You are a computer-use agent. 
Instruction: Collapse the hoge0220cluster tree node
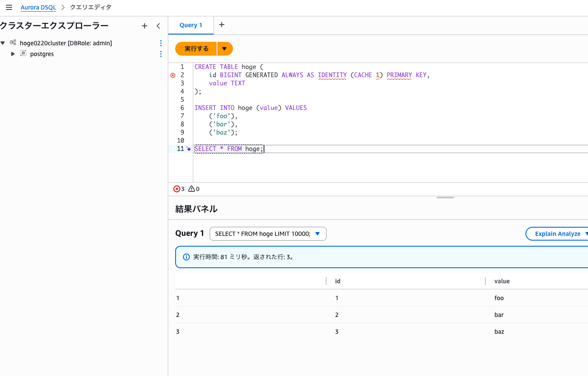coord(3,43)
